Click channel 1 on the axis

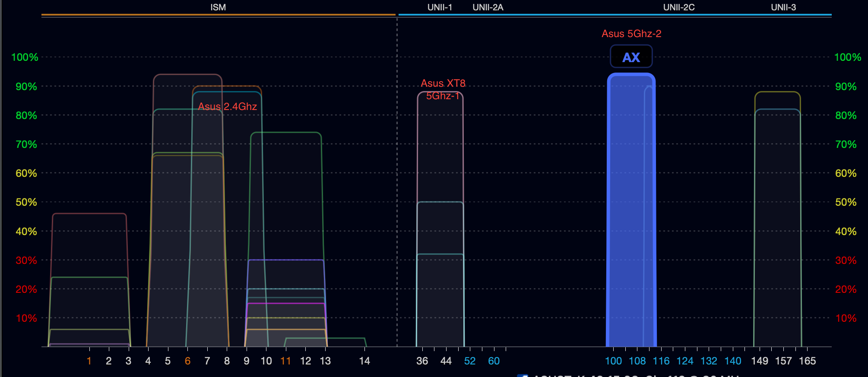[89, 361]
